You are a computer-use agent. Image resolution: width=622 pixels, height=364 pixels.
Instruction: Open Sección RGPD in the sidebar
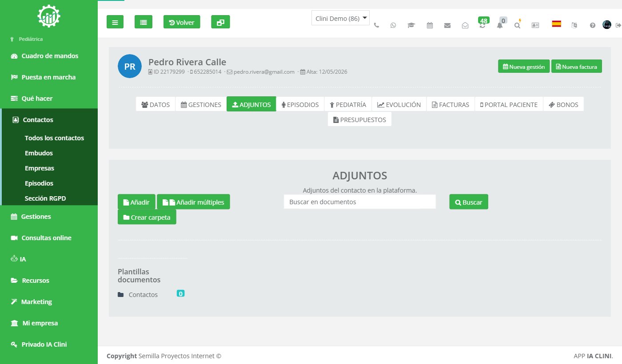pos(45,198)
